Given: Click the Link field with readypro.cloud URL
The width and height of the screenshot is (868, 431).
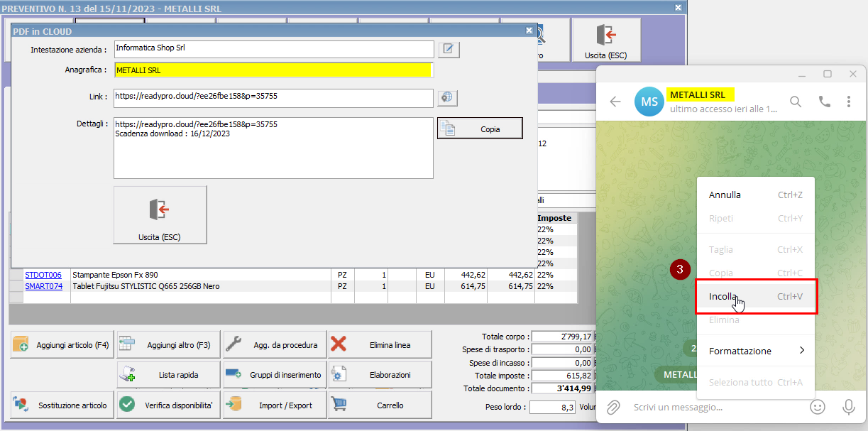Looking at the screenshot, I should point(273,97).
